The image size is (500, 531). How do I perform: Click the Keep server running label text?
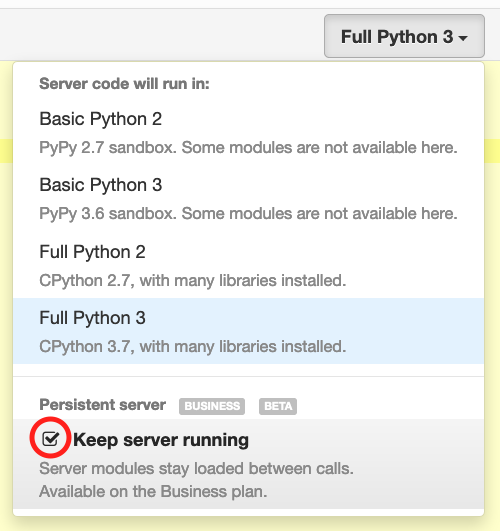(161, 440)
